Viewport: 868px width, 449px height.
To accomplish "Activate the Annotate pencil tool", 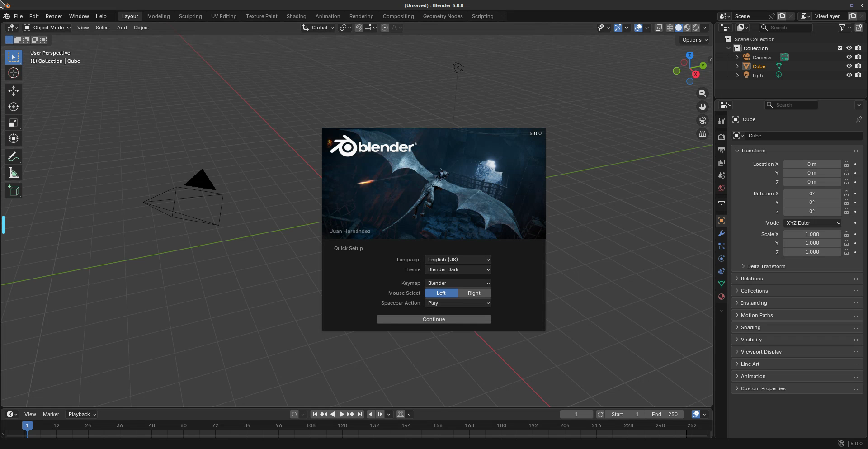I will pos(14,157).
